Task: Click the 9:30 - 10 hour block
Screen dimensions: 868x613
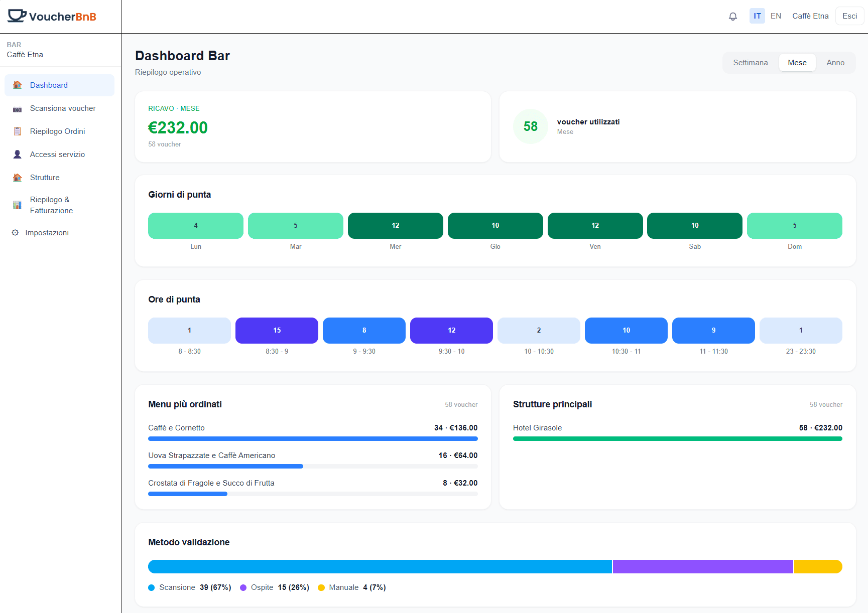Action: pyautogui.click(x=451, y=331)
